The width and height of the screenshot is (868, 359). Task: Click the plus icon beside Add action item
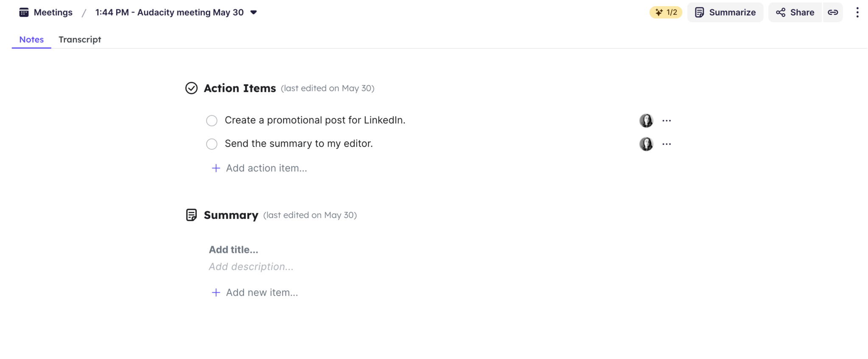(216, 168)
